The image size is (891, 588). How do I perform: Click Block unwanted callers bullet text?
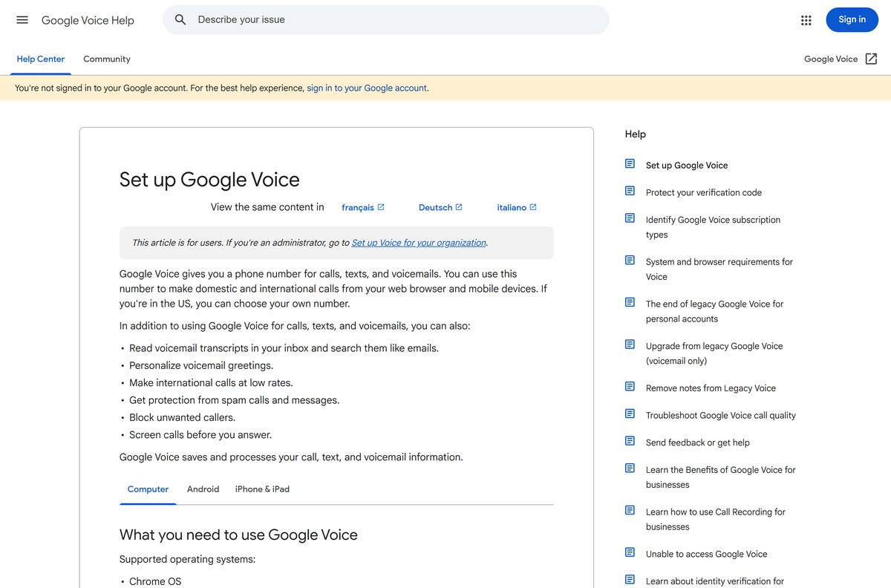pyautogui.click(x=182, y=417)
